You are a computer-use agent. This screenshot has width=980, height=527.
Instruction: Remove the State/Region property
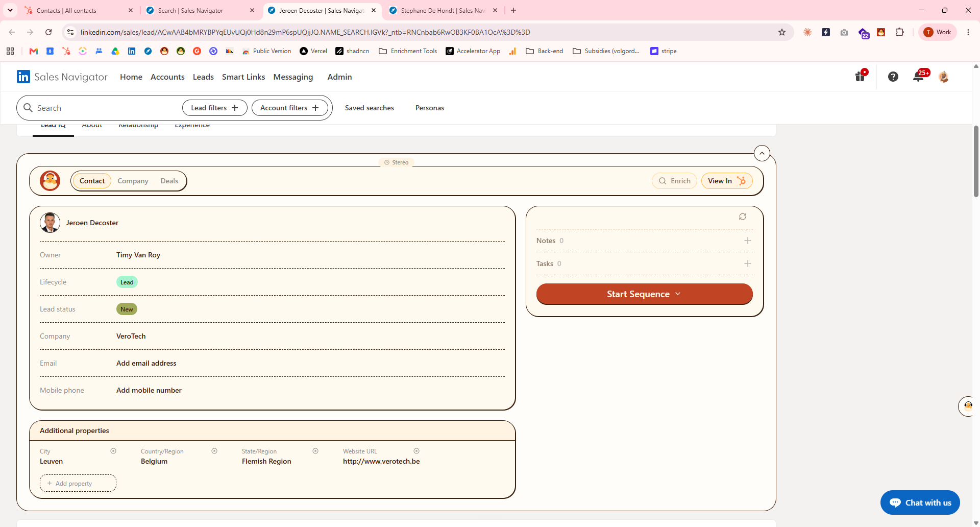tap(315, 451)
